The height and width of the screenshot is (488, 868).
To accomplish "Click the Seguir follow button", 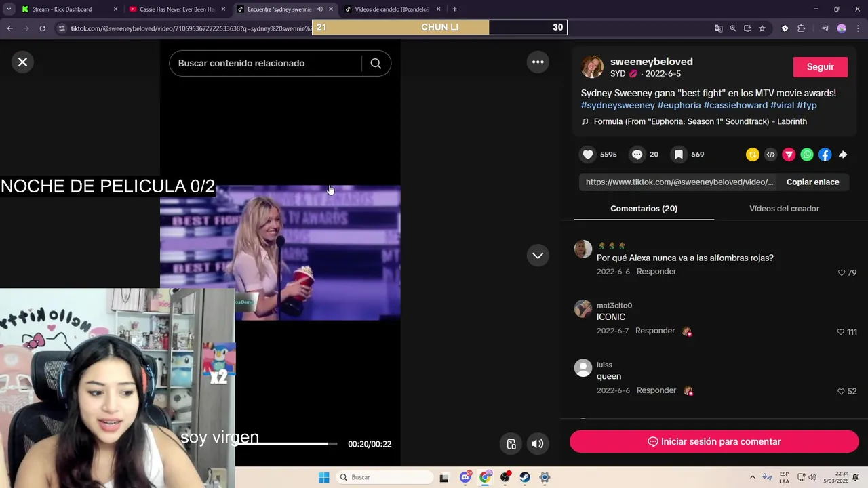I will [820, 67].
